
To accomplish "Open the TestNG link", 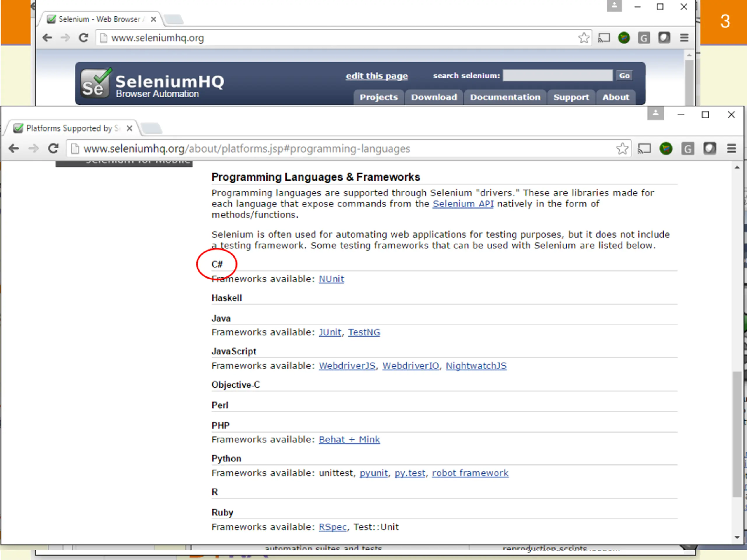I will [x=364, y=332].
